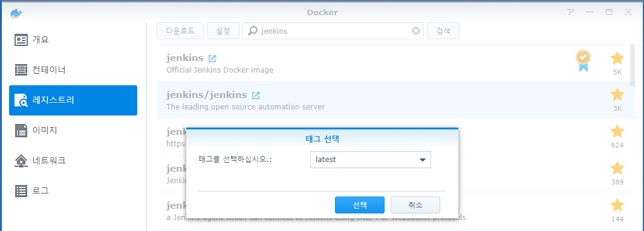Screen dimensions: 644x231
Task: Cancel the tag dialog with 취소
Action: coord(415,205)
